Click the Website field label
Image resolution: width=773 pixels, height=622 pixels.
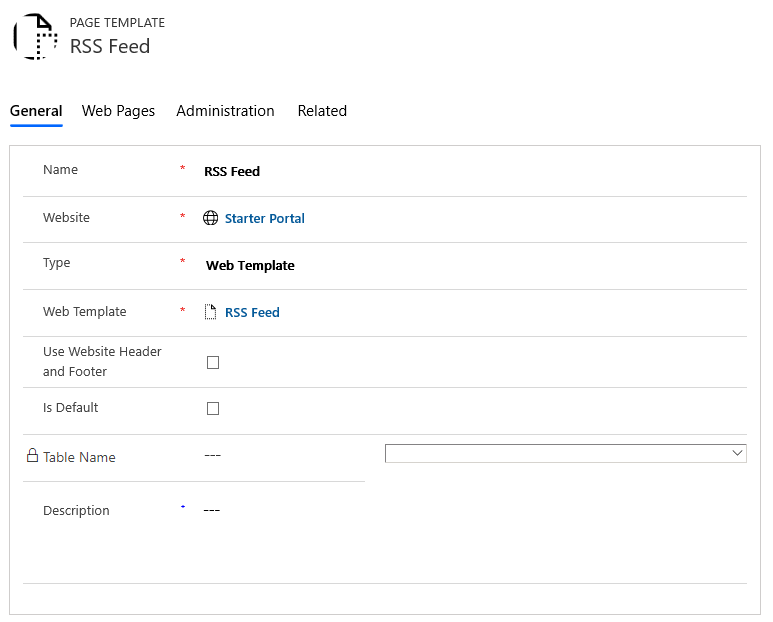point(67,217)
